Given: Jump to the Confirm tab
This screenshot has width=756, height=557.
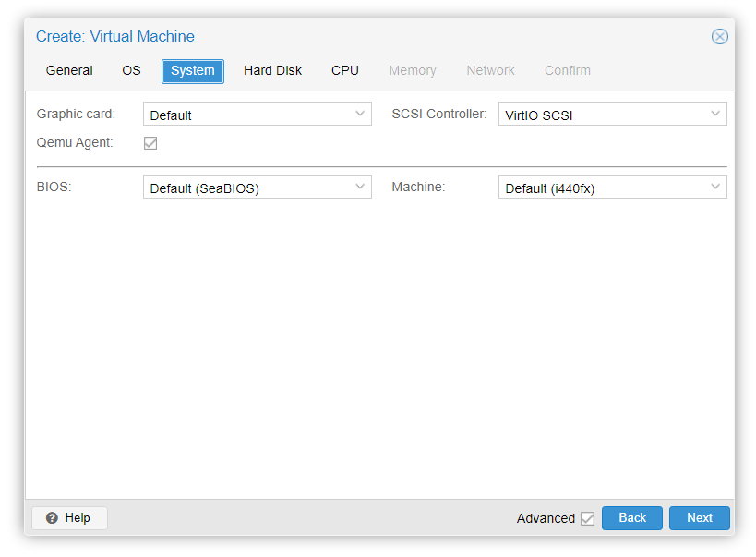Looking at the screenshot, I should coord(568,71).
